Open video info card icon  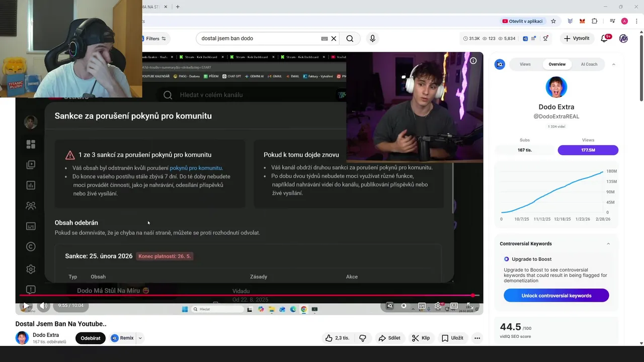pos(473,60)
